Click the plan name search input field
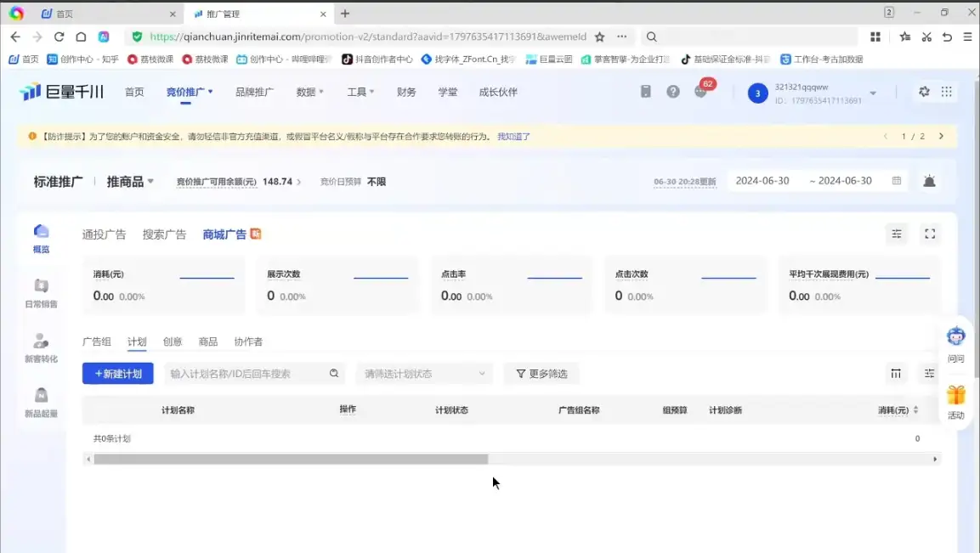Screen dimensions: 980x553 [x=246, y=373]
